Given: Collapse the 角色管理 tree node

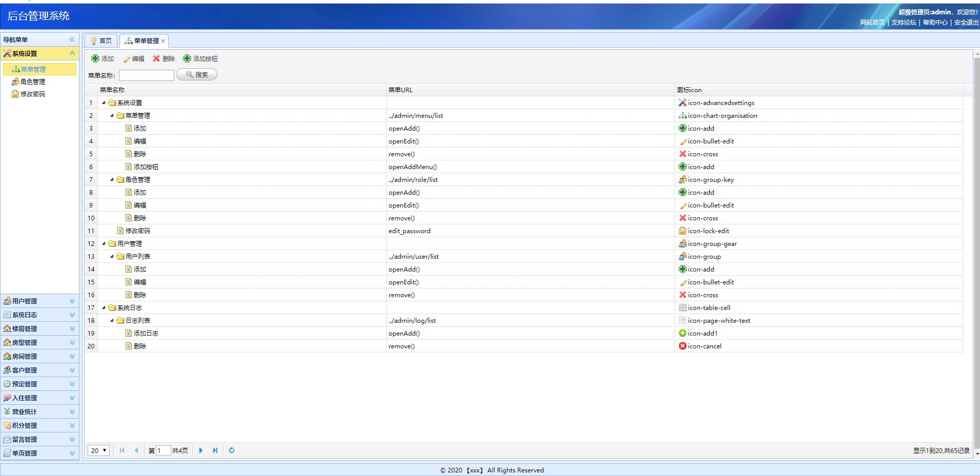Looking at the screenshot, I should pos(112,179).
